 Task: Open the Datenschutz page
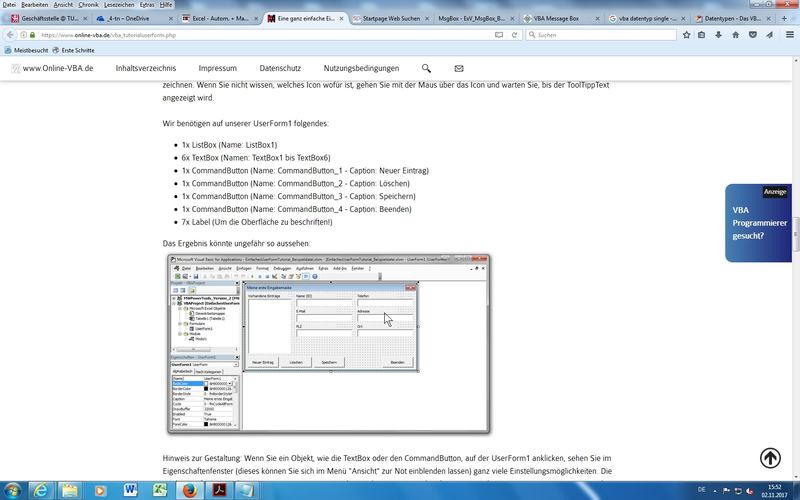click(x=280, y=68)
